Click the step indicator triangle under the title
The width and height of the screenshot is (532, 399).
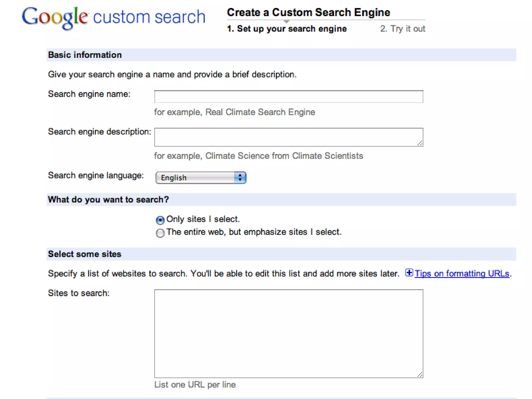(x=286, y=22)
